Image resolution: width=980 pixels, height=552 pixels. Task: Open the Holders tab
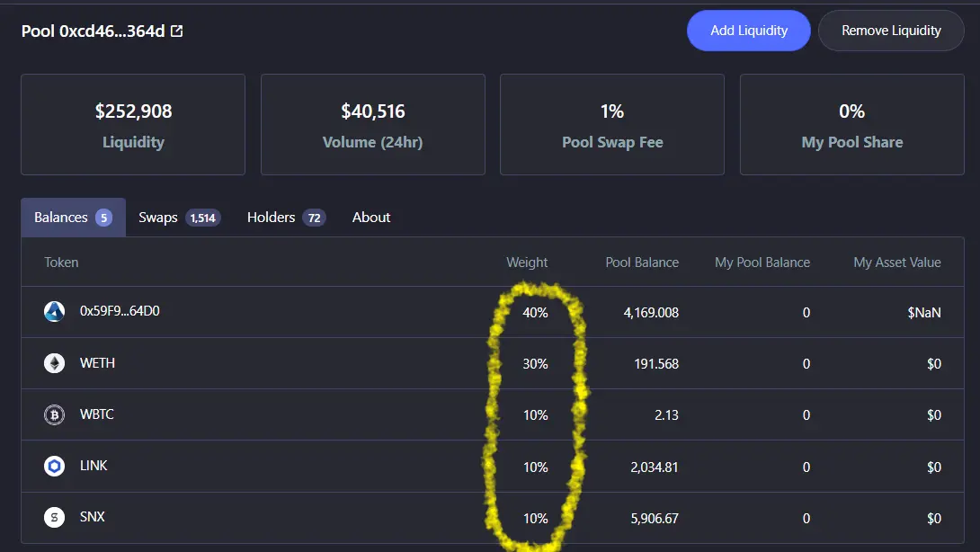(x=286, y=218)
